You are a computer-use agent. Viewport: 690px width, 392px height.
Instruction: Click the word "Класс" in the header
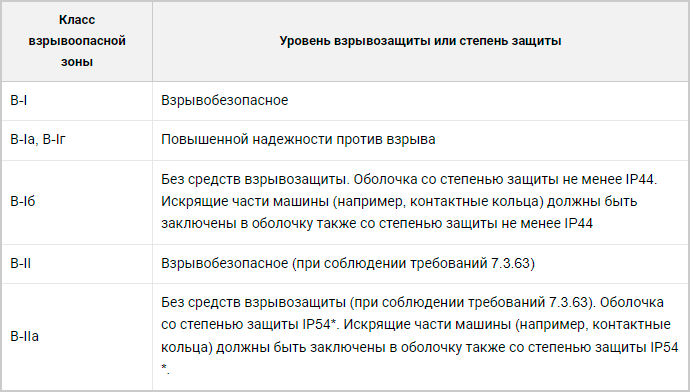(77, 20)
